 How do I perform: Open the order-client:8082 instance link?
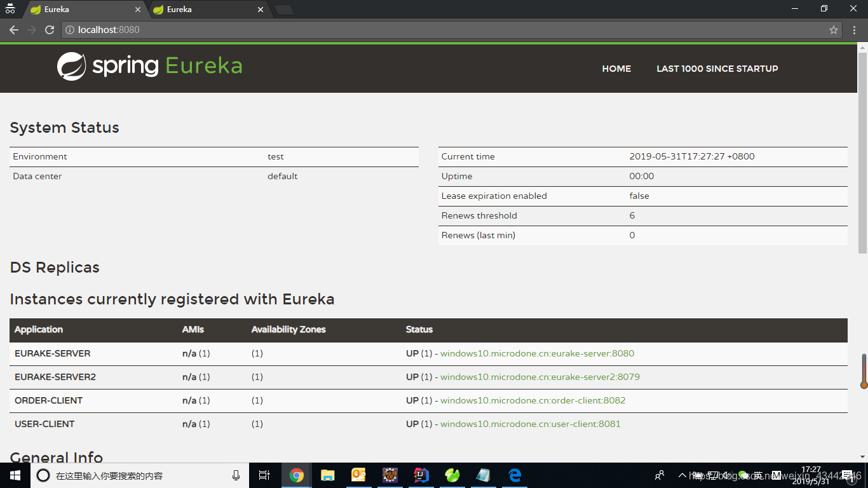click(x=533, y=400)
